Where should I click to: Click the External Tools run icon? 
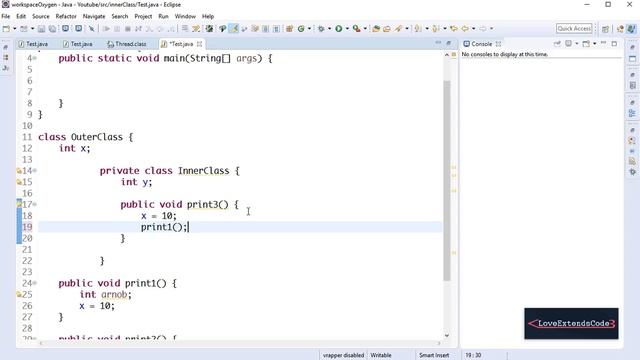(356, 29)
